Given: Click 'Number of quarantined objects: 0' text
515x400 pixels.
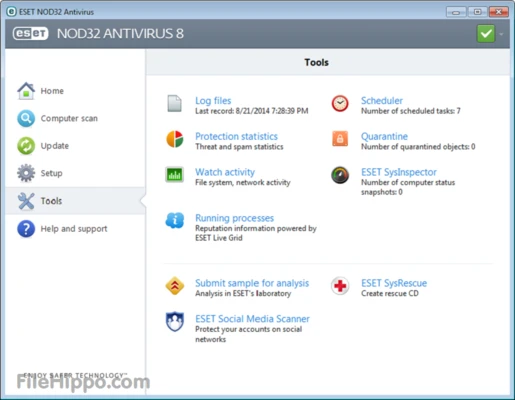Looking at the screenshot, I should (x=418, y=146).
